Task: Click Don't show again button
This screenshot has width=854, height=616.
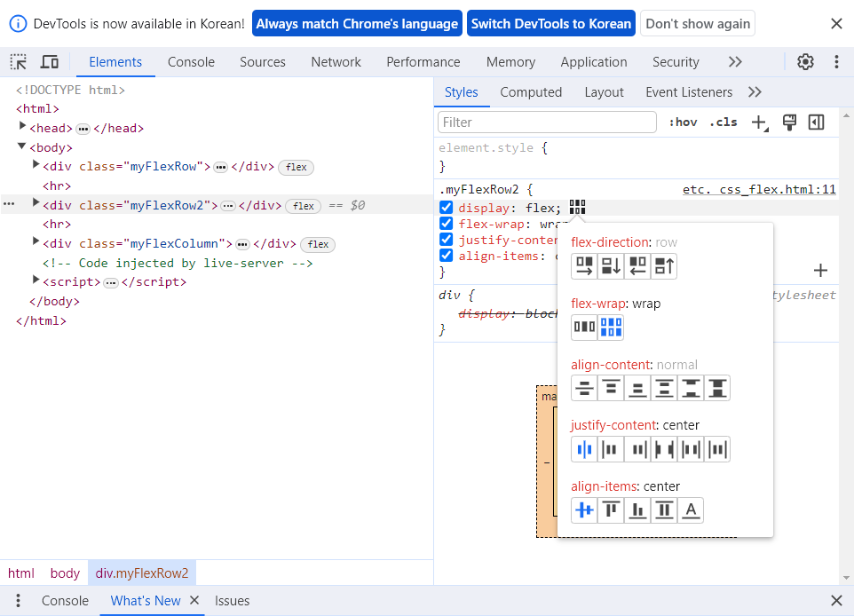Action: [x=698, y=24]
